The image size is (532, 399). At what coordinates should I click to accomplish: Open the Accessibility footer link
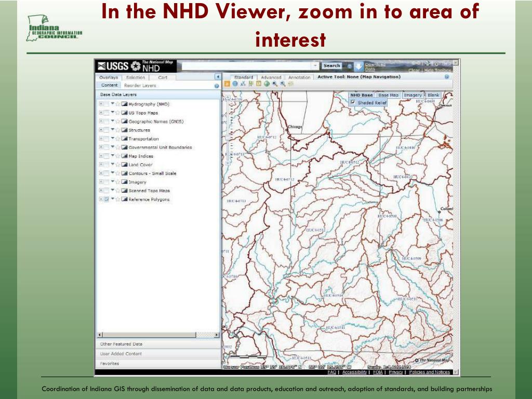pyautogui.click(x=354, y=372)
